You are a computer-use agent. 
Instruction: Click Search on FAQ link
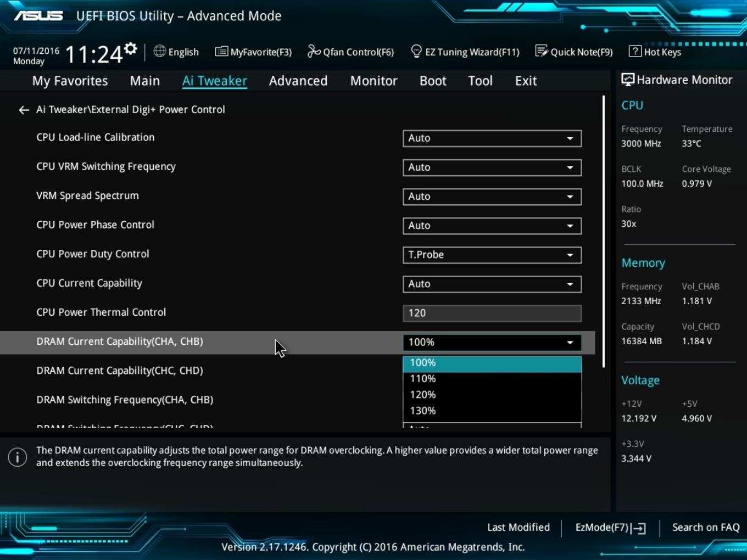point(706,528)
